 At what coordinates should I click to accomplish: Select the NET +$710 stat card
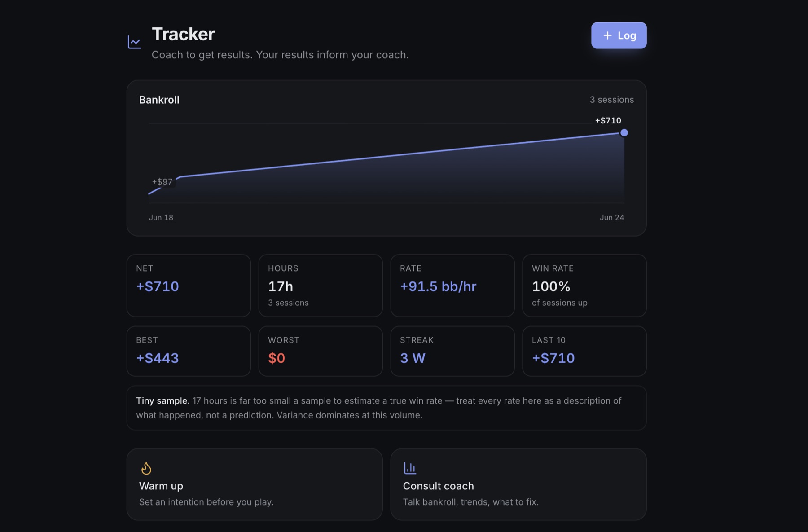point(189,286)
